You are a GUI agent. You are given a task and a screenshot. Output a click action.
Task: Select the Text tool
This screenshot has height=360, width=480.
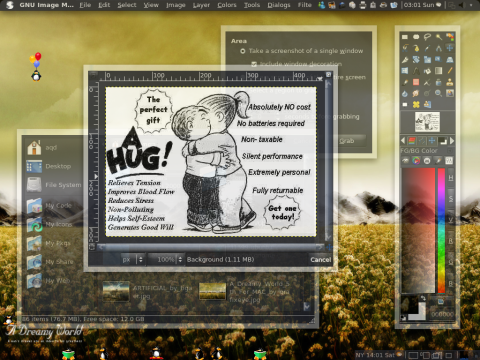[x=416, y=71]
